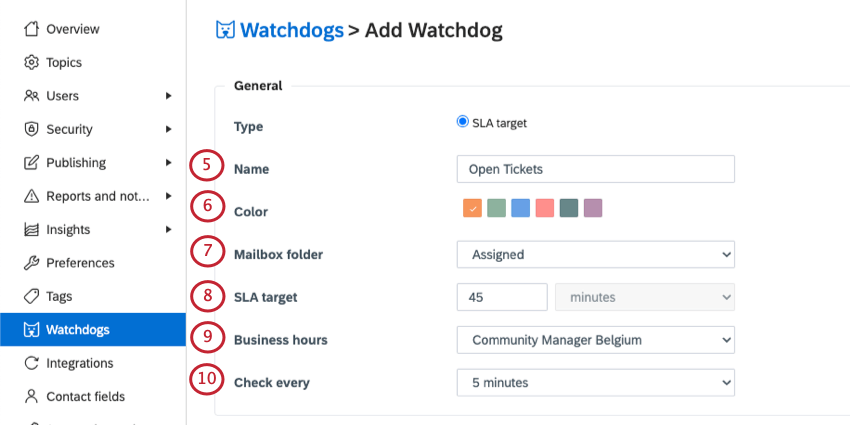Click the Insights chart icon

click(31, 229)
